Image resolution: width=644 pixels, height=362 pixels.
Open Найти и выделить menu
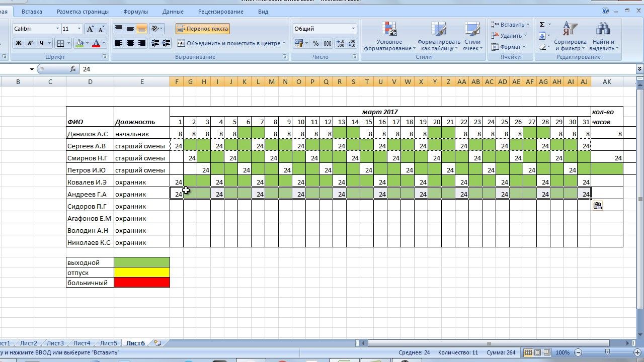[x=603, y=36]
